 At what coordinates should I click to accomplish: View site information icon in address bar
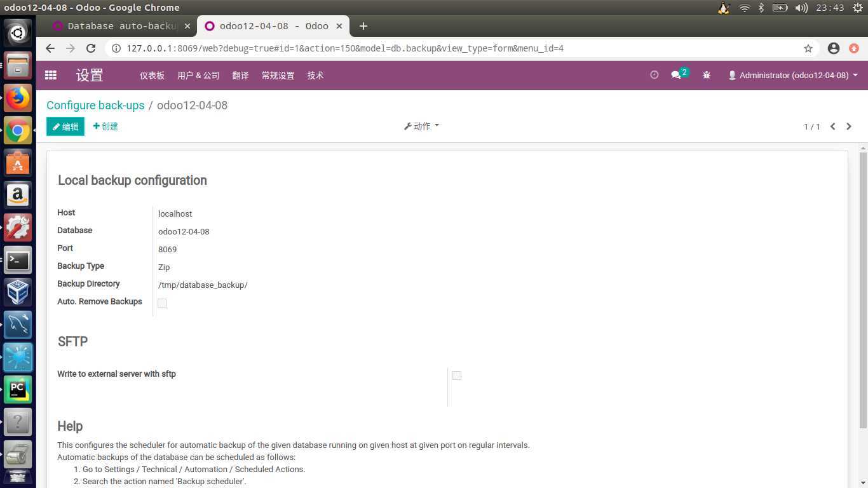(116, 48)
